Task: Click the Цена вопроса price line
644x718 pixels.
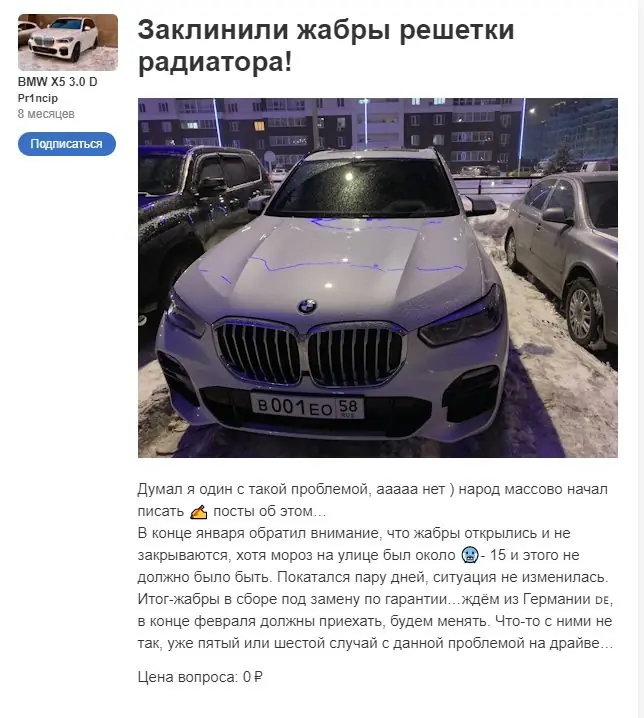Action: 200,677
